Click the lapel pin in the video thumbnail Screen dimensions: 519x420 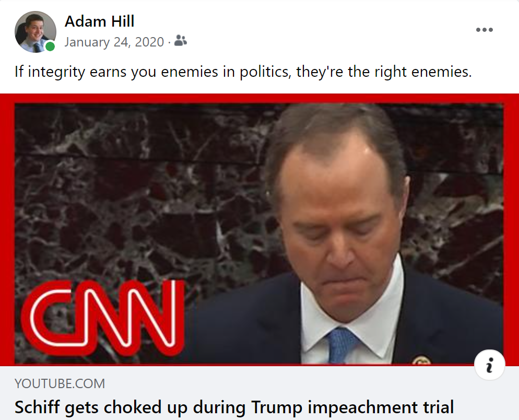(x=421, y=360)
